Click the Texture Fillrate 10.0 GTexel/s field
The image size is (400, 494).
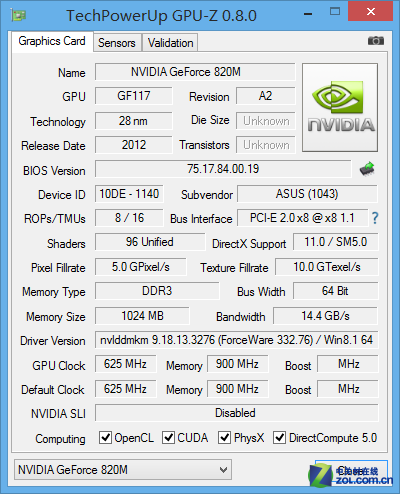[x=327, y=267]
